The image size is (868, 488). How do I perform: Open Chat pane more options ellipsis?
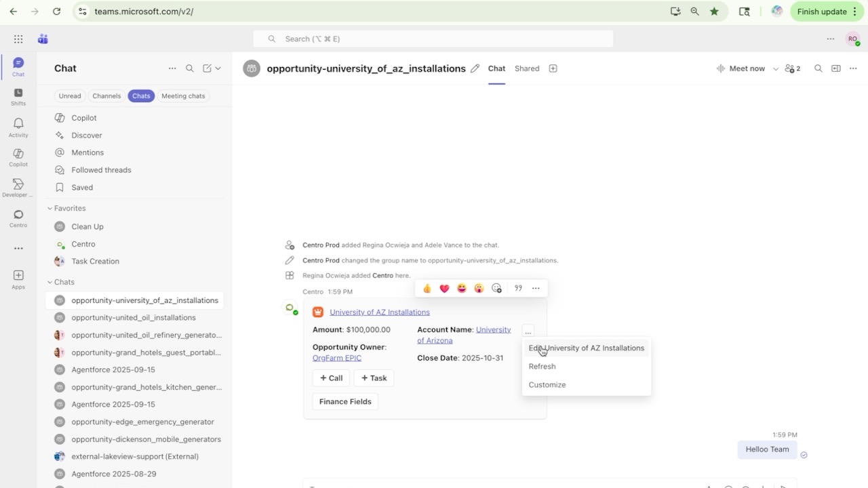click(172, 68)
